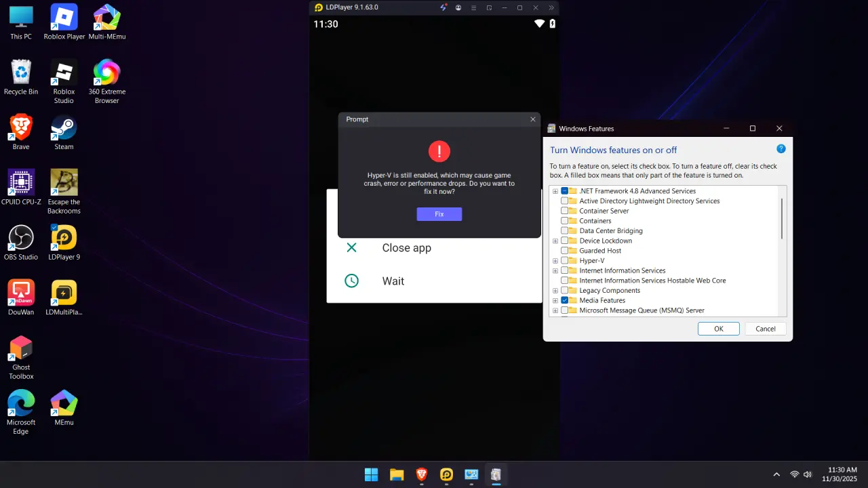Expand the Internet Information Services node
868x488 pixels.
(555, 270)
